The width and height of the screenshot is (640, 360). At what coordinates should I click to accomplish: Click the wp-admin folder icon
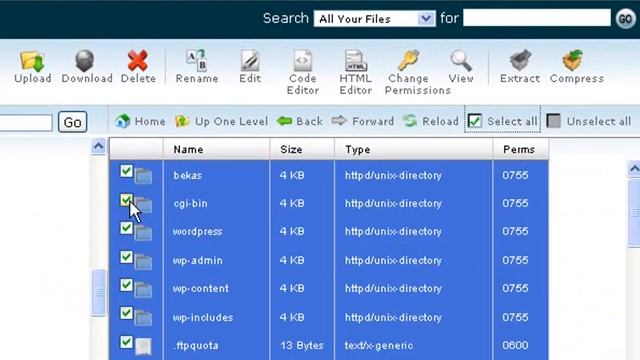[x=143, y=262]
